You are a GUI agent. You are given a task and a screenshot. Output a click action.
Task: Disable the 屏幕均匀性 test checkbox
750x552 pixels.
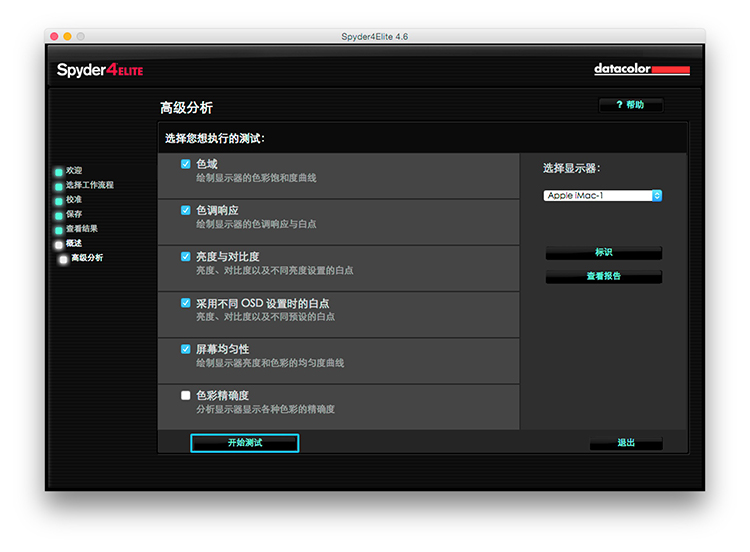186,349
